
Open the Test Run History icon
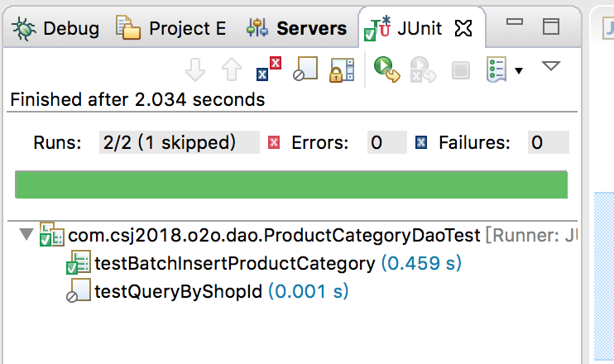496,69
